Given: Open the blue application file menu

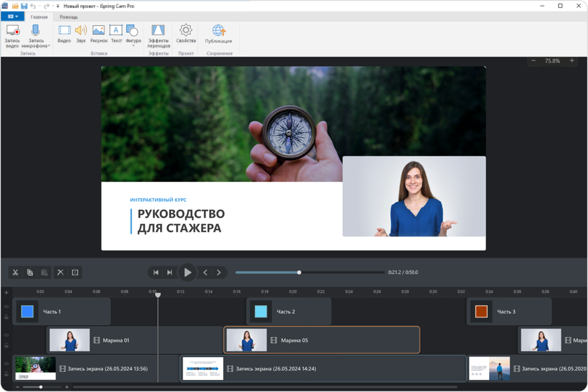Looking at the screenshot, I should (13, 17).
